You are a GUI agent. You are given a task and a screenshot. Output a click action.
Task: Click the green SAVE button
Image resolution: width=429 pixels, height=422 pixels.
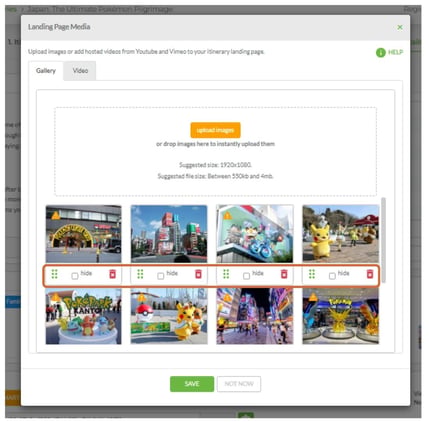[x=192, y=384]
